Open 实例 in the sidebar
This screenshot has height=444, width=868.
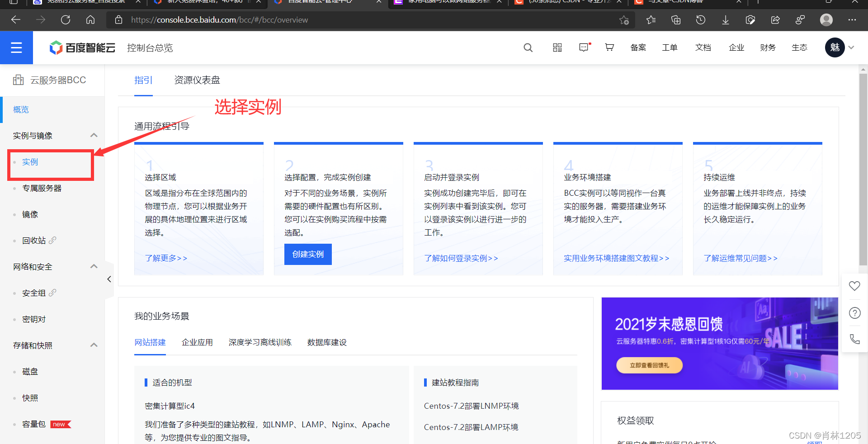tap(30, 162)
